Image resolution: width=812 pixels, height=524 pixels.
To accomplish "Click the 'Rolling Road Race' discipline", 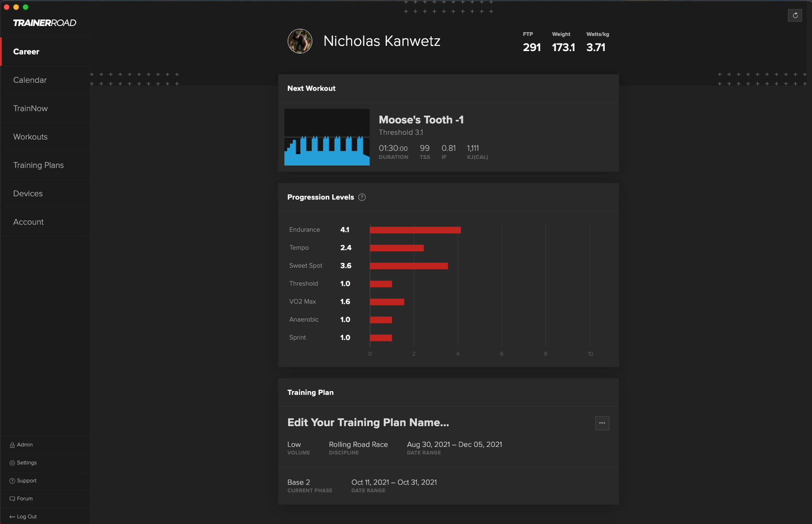I will coord(358,445).
